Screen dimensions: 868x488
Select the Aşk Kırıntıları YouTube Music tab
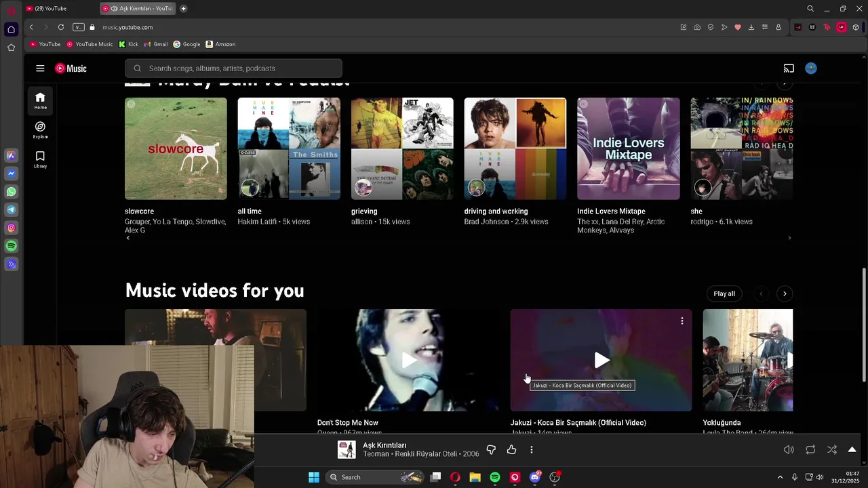point(138,9)
